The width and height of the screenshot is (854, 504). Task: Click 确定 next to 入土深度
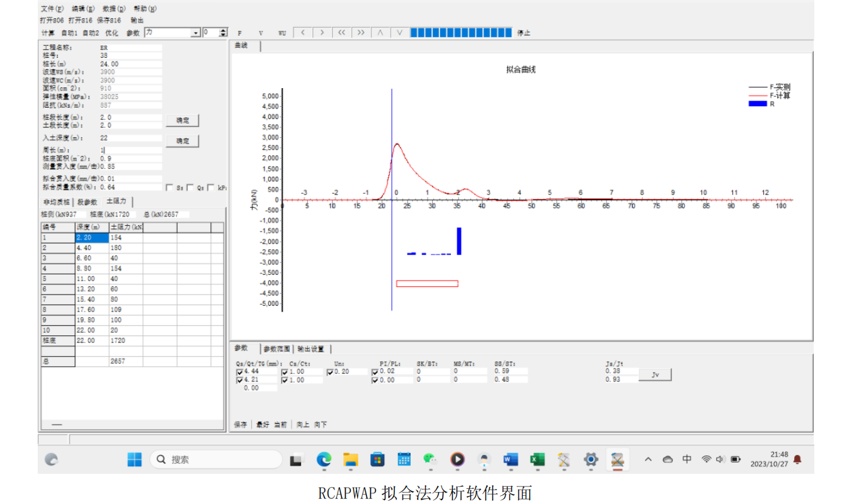pyautogui.click(x=183, y=141)
